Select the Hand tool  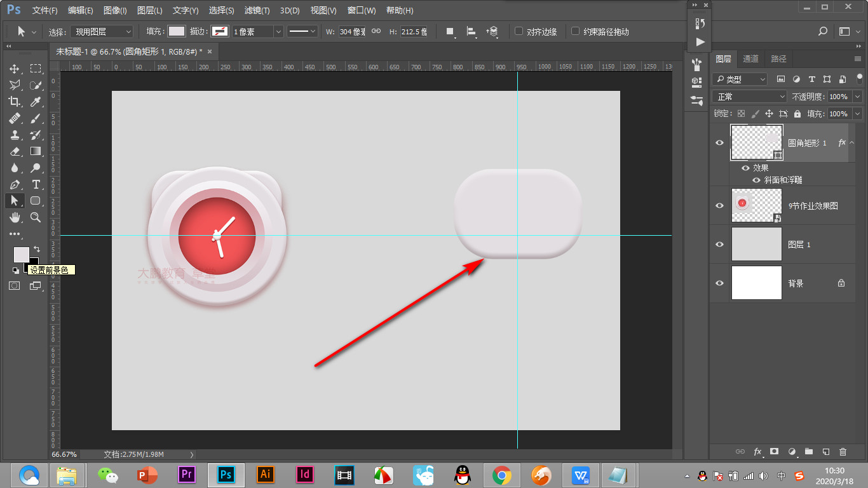coord(14,217)
